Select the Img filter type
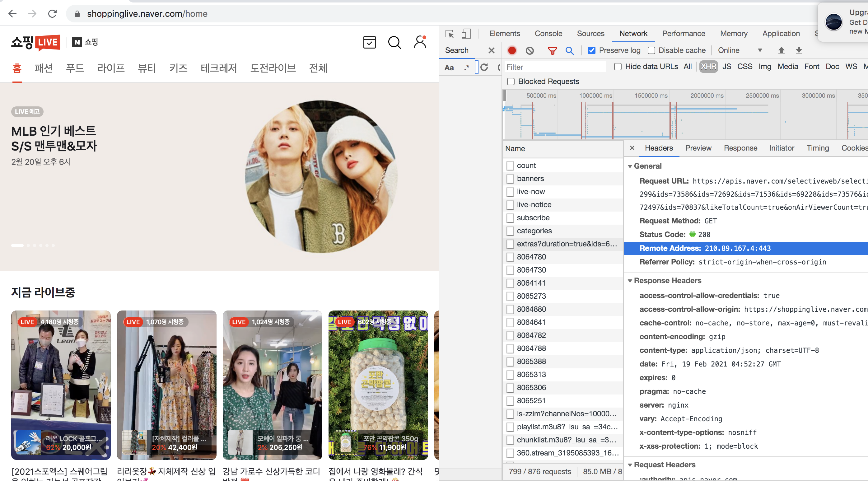The width and height of the screenshot is (868, 481). tap(764, 67)
